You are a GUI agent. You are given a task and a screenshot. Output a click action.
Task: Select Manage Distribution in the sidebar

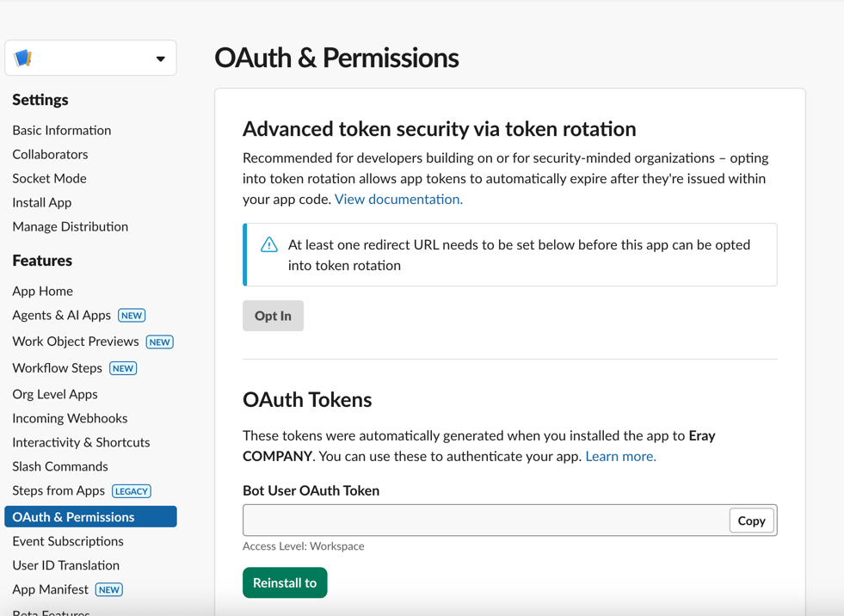[70, 226]
